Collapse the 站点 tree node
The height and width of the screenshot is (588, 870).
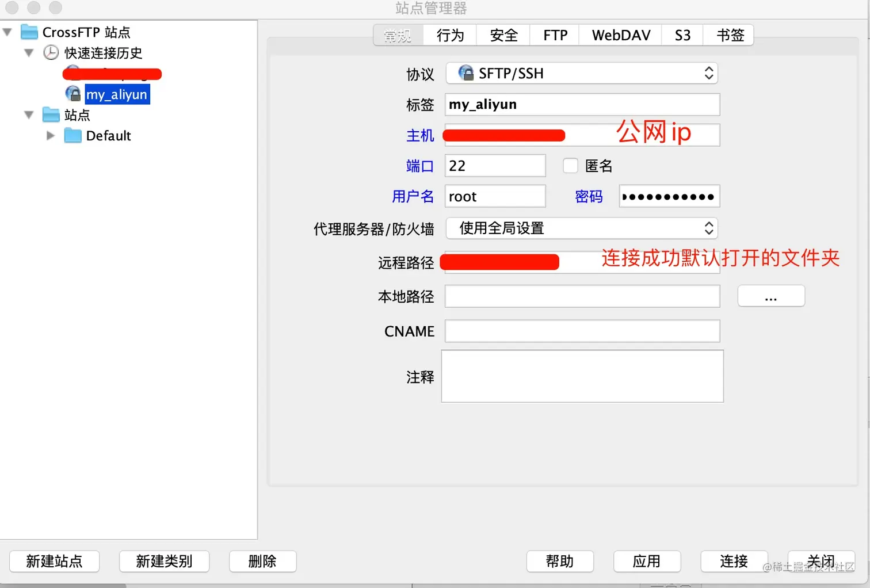(29, 115)
